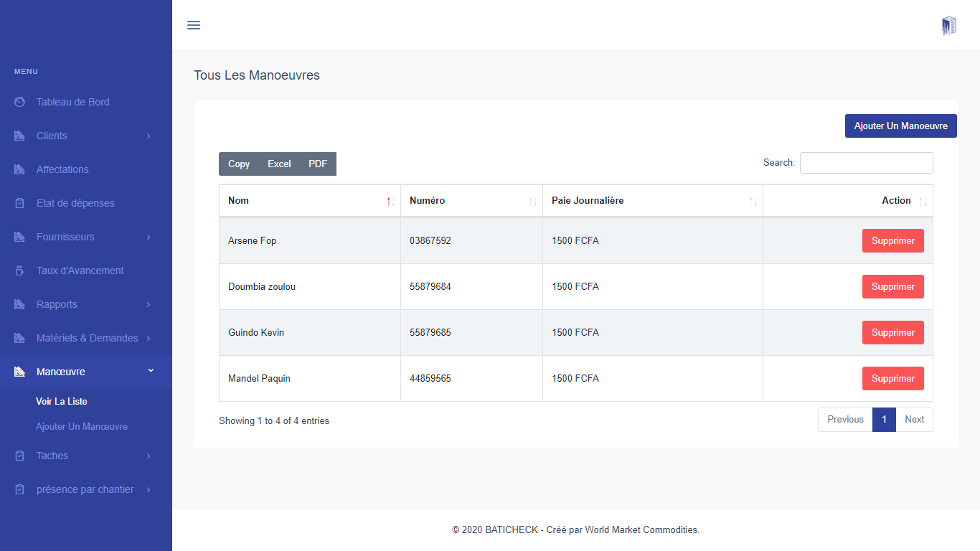Image resolution: width=980 pixels, height=551 pixels.
Task: Sort table by Numéro column arrows
Action: (532, 202)
